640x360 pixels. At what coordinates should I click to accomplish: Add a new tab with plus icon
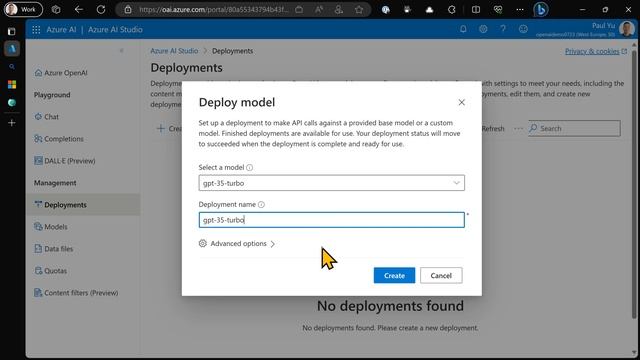tap(11, 122)
